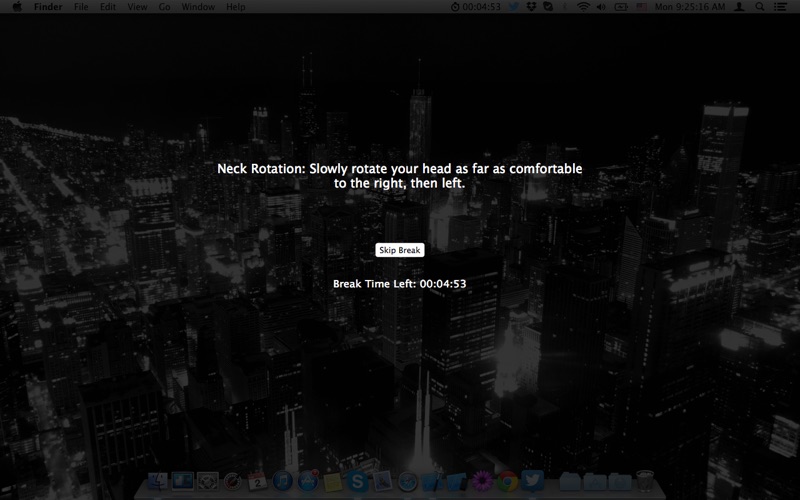The image size is (800, 500).
Task: Open the View menu
Action: pyautogui.click(x=137, y=7)
